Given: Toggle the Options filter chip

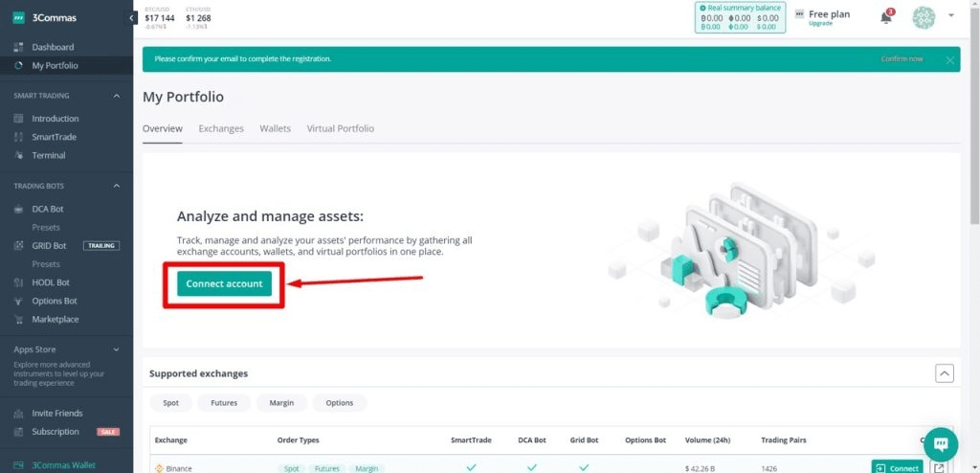Looking at the screenshot, I should [340, 403].
